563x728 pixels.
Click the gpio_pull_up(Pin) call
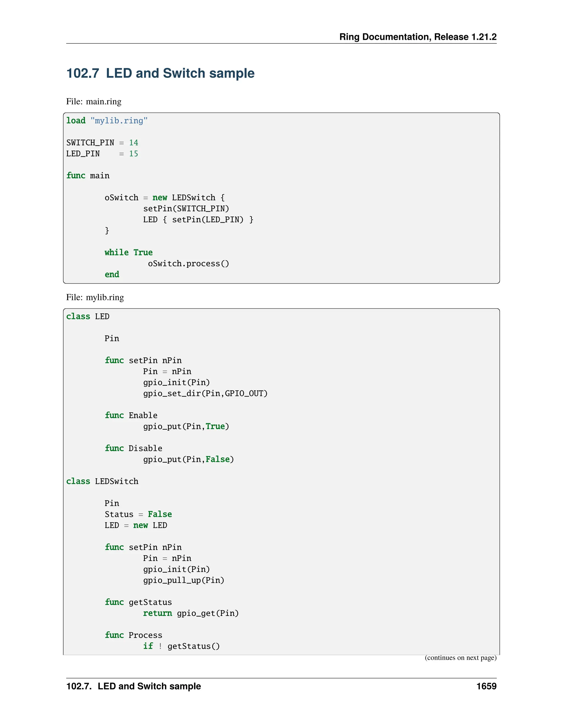(184, 580)
